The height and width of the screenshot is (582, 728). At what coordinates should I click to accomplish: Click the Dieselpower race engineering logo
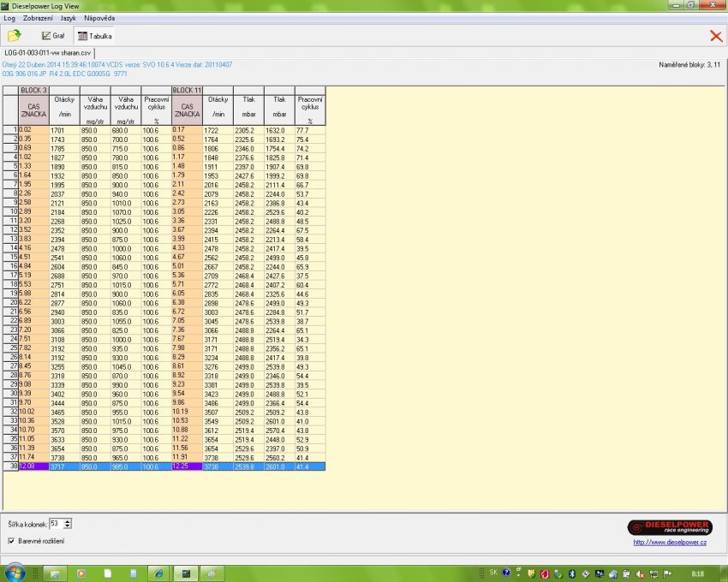click(x=670, y=527)
